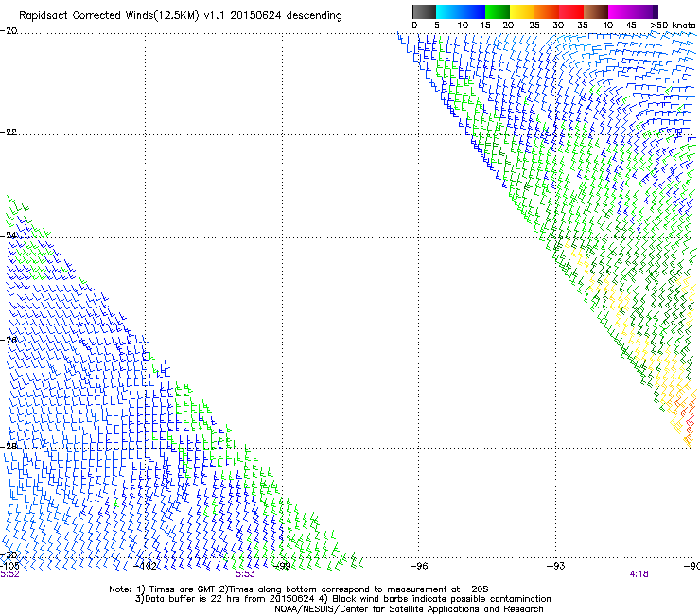Click the latitude axis label '-26'
This screenshot has height=615, width=700.
(9, 340)
